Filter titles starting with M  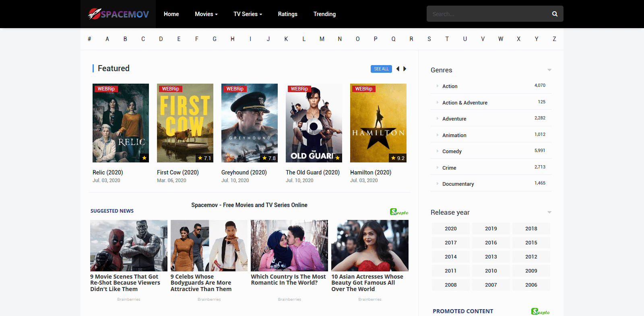point(322,39)
